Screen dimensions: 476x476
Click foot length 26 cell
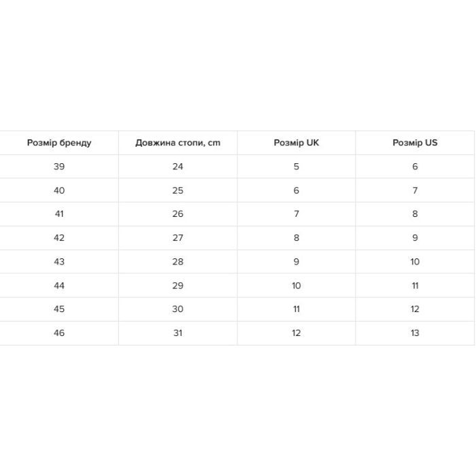click(x=178, y=214)
